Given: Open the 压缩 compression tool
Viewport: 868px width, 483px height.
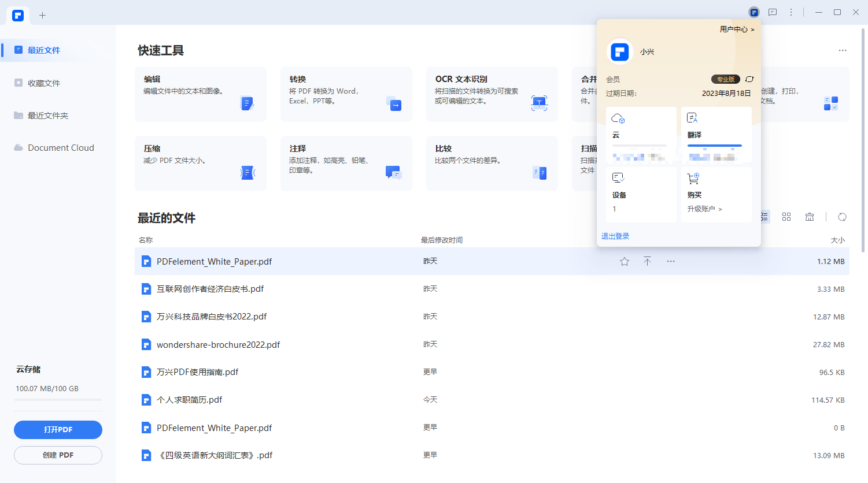Looking at the screenshot, I should 200,162.
